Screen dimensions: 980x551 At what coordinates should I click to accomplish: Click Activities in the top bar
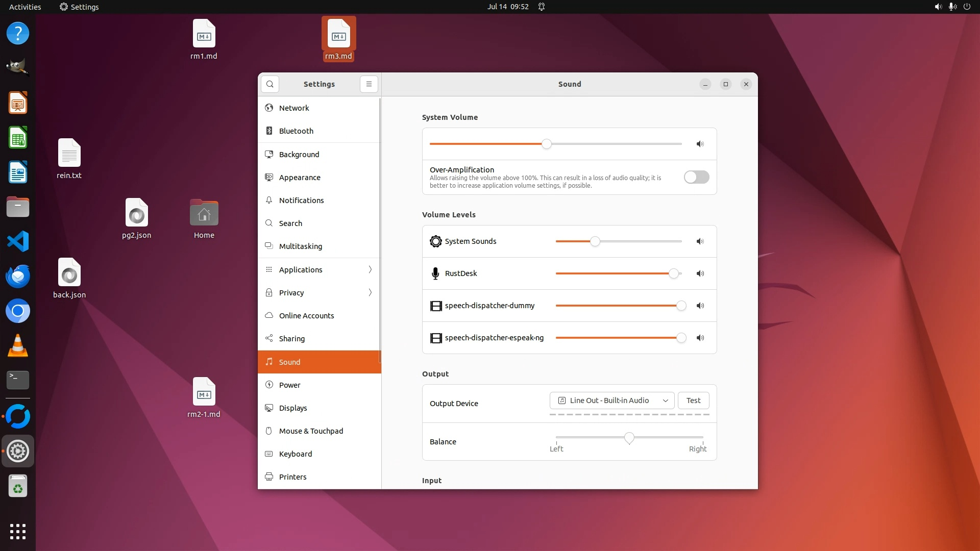pyautogui.click(x=25, y=7)
